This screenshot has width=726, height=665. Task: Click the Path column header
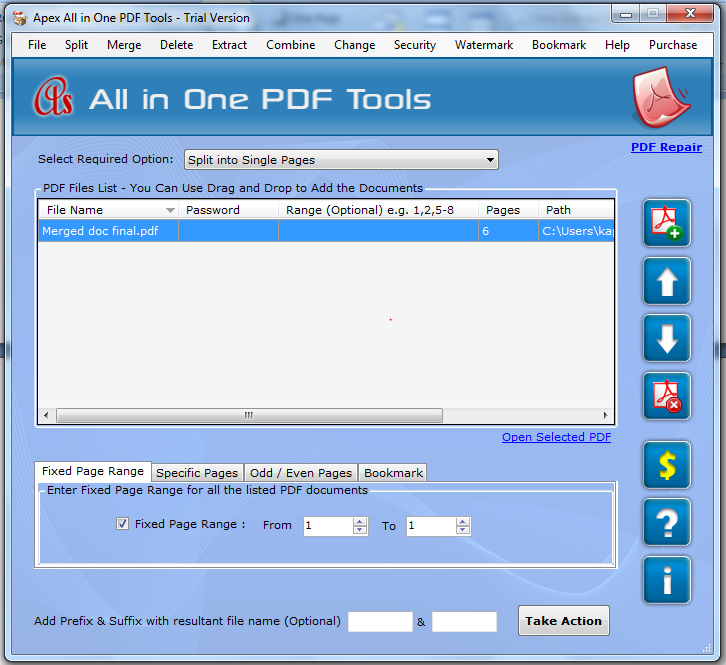coord(576,210)
